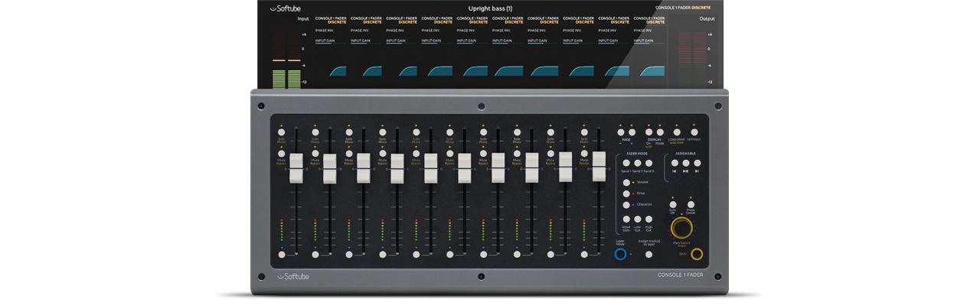Click first channel's Phase Inv. label on display

324,30
